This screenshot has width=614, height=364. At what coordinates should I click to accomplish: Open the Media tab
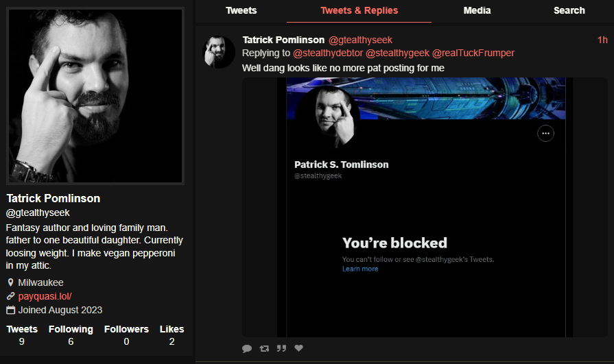pyautogui.click(x=477, y=10)
